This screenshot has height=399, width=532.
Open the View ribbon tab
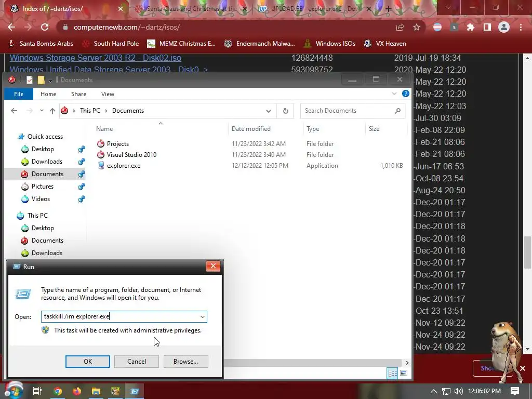point(108,94)
